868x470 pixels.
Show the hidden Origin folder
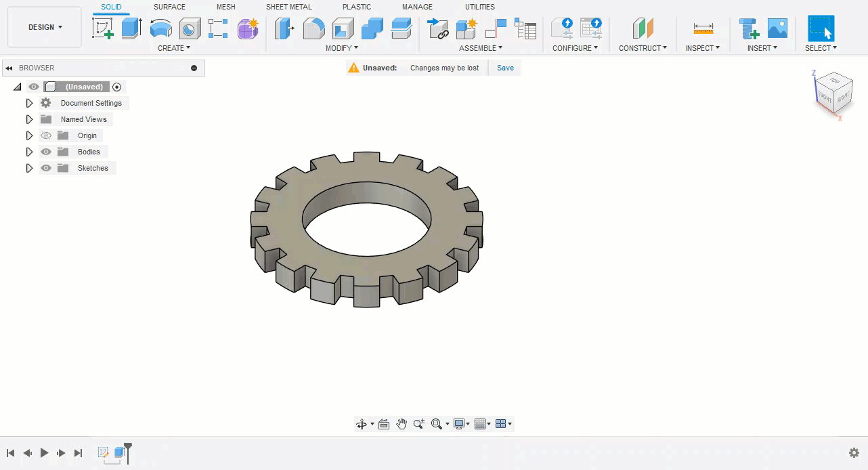(x=46, y=135)
